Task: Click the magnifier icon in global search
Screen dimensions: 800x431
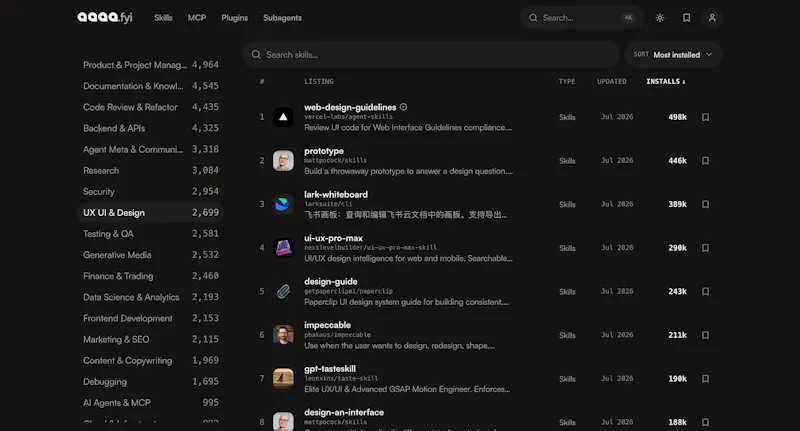Action: click(x=533, y=18)
